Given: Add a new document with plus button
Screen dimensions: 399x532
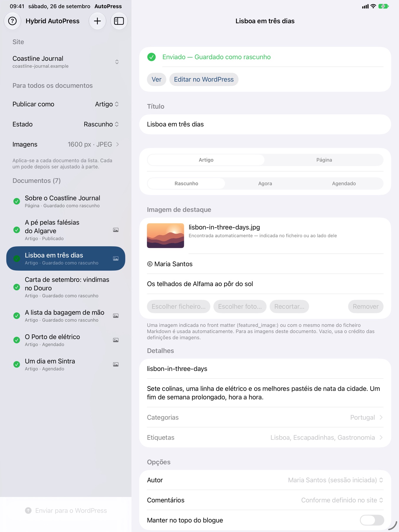Looking at the screenshot, I should pyautogui.click(x=97, y=21).
